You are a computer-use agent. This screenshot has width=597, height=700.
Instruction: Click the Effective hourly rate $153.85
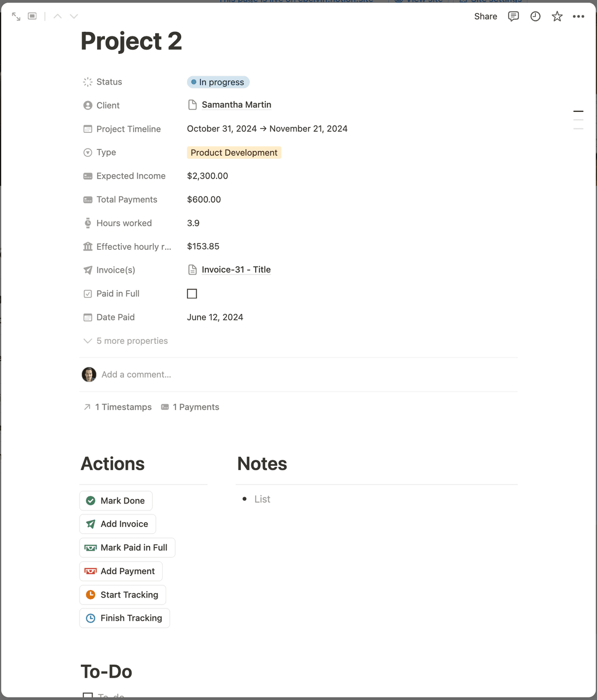(203, 246)
